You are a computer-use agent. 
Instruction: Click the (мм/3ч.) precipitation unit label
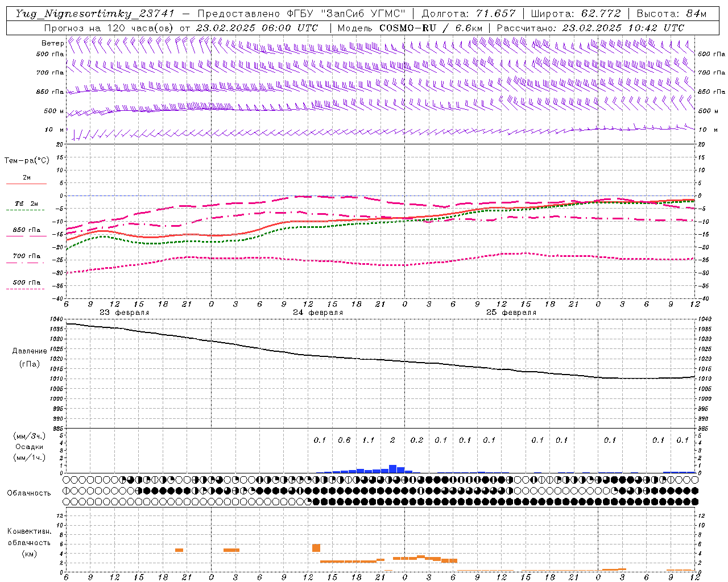[x=30, y=436]
